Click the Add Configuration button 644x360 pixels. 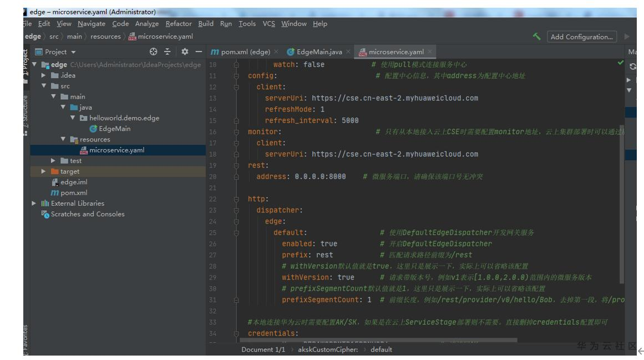(x=582, y=37)
